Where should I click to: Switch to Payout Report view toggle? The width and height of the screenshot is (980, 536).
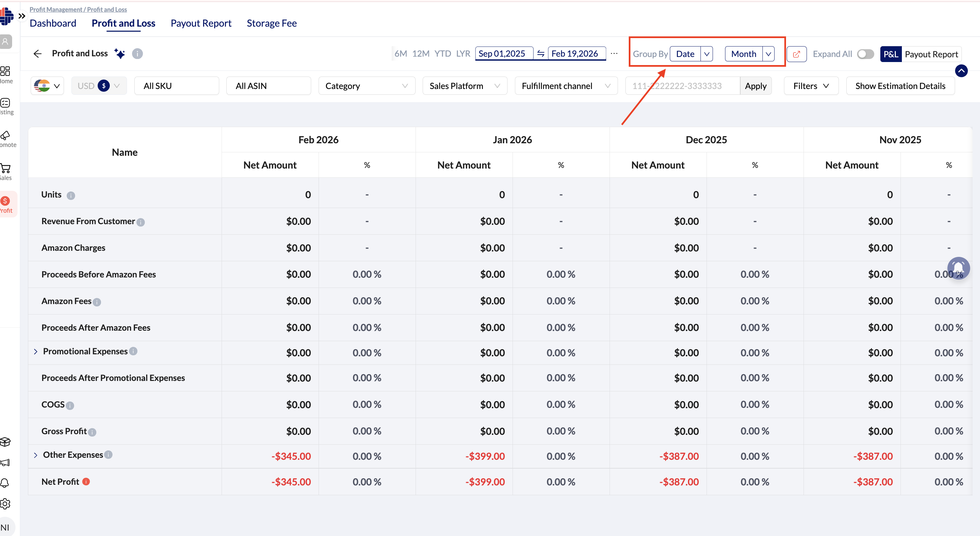pyautogui.click(x=931, y=54)
